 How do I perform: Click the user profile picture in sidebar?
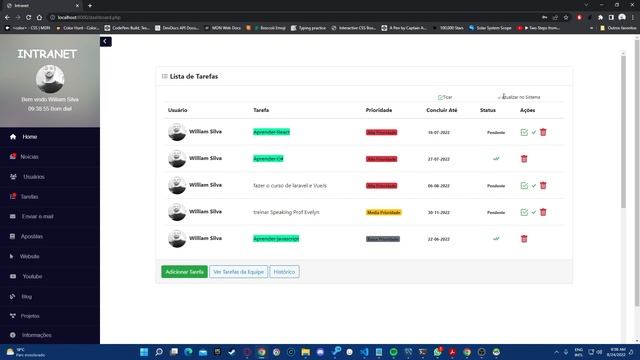[50, 79]
